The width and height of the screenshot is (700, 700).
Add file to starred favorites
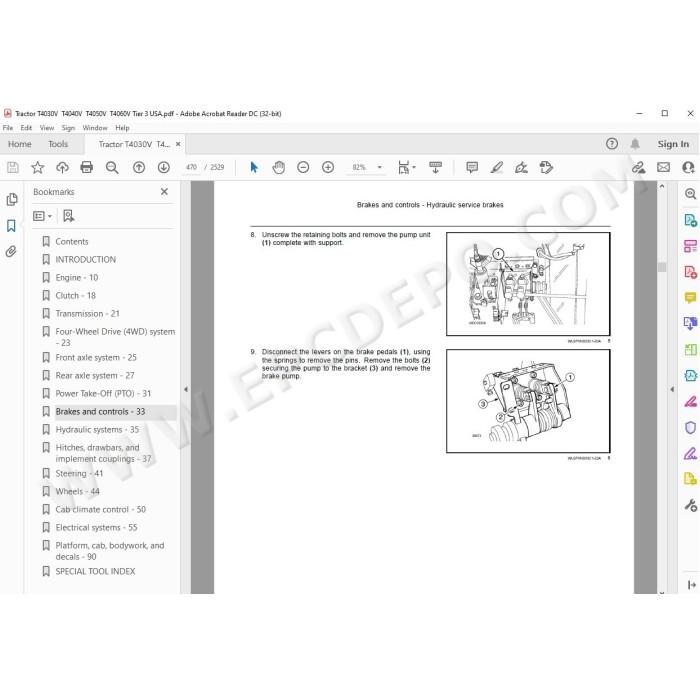pos(38,167)
